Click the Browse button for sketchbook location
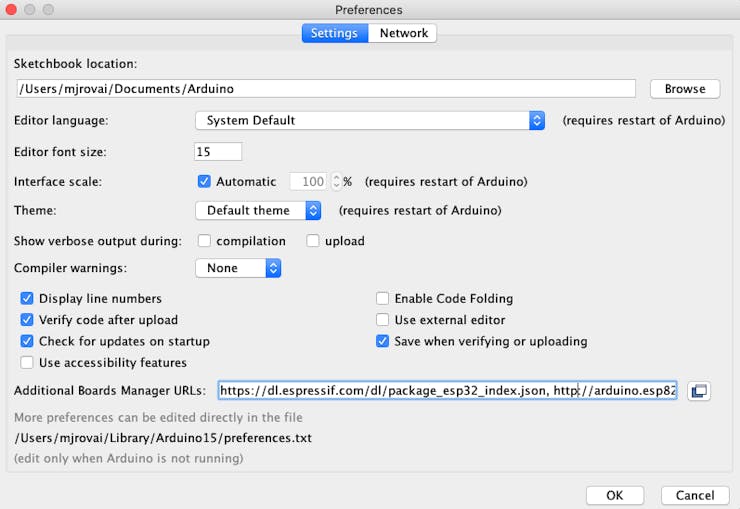 coord(684,89)
